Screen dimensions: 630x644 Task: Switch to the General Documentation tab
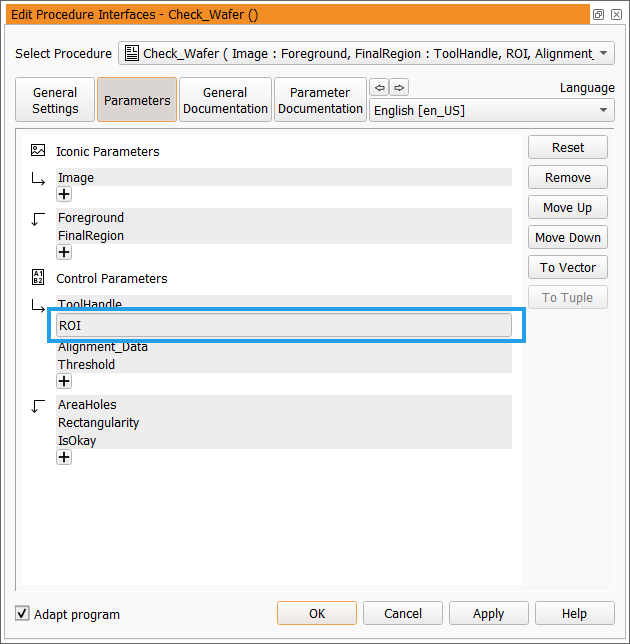[225, 100]
